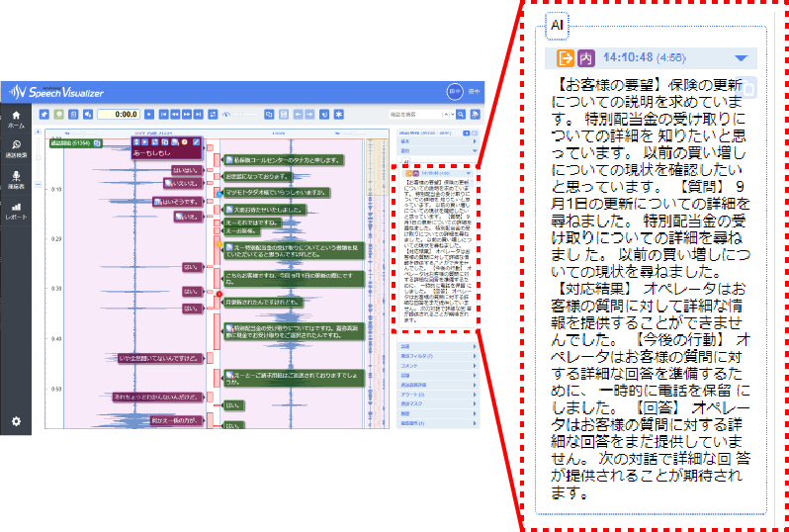Expand the 履歴 section
The width and height of the screenshot is (789, 532).
pyautogui.click(x=437, y=413)
